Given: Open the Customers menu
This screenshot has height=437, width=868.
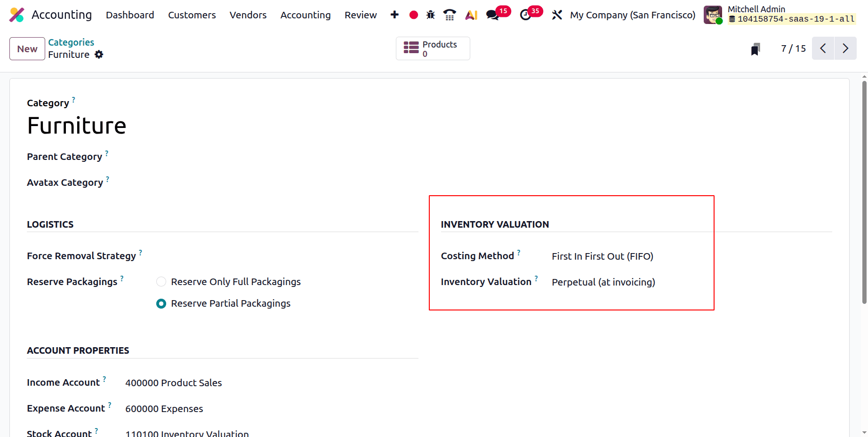Looking at the screenshot, I should (x=192, y=15).
